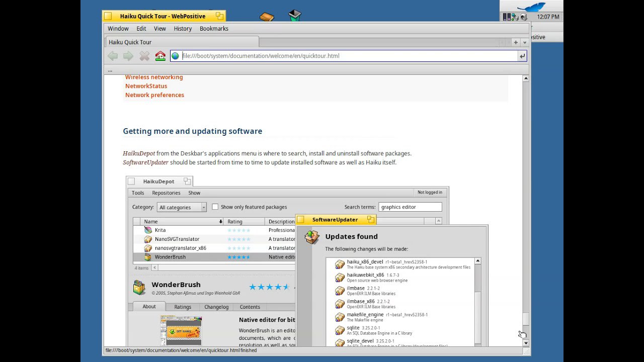The height and width of the screenshot is (362, 644).
Task: Open the Edit menu
Action: tap(141, 29)
